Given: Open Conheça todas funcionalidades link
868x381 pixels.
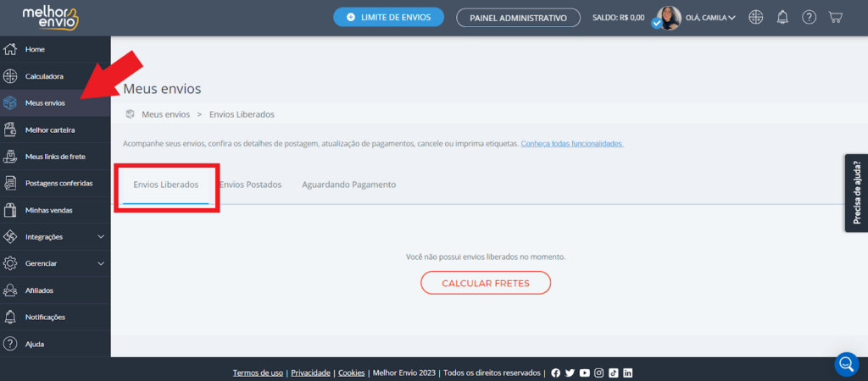Looking at the screenshot, I should pos(572,144).
